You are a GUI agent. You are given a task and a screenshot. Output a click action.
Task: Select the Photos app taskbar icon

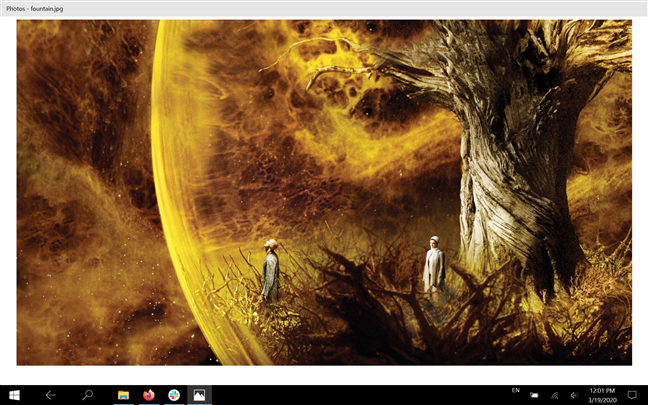[x=199, y=395]
